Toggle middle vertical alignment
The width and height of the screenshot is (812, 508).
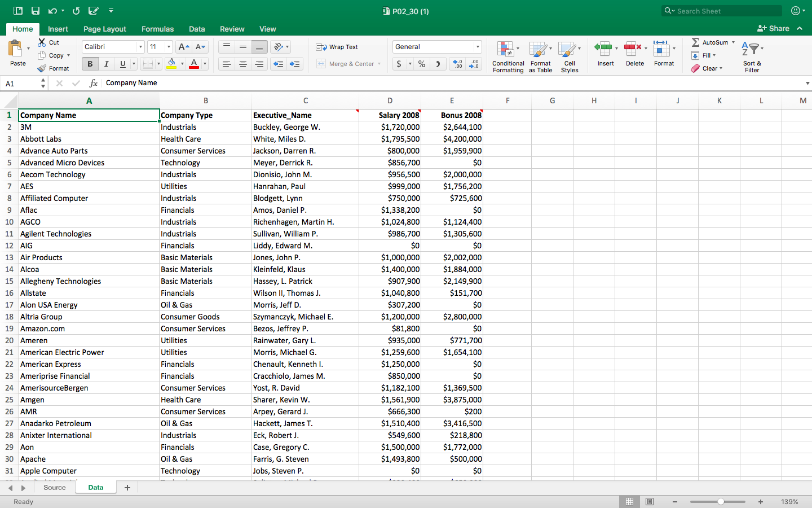(243, 47)
